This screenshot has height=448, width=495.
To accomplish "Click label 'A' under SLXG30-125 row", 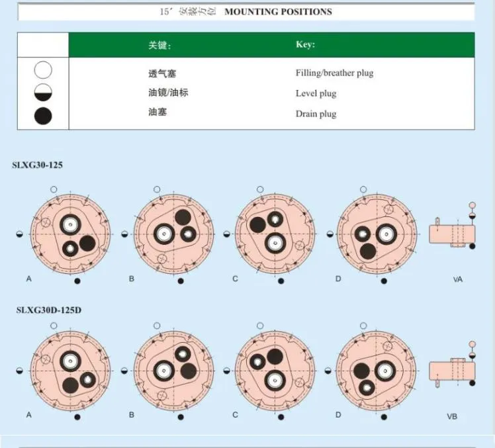I will (x=29, y=279).
